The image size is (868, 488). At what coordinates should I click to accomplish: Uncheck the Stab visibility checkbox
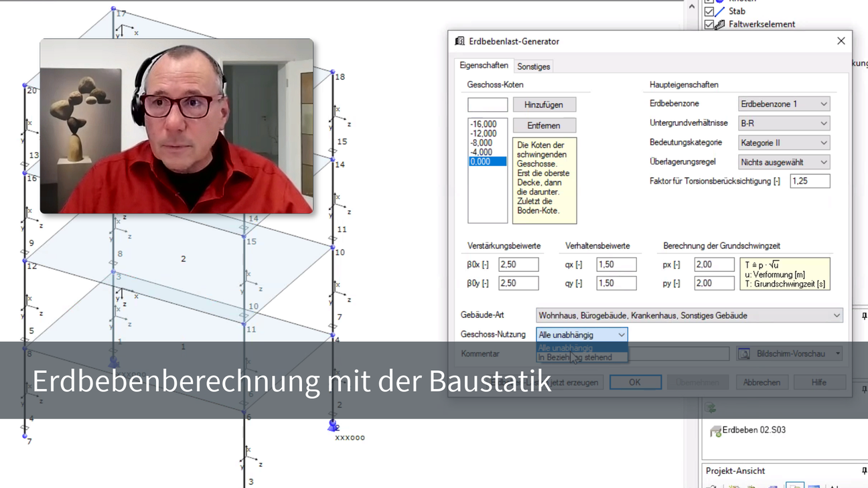pyautogui.click(x=709, y=11)
